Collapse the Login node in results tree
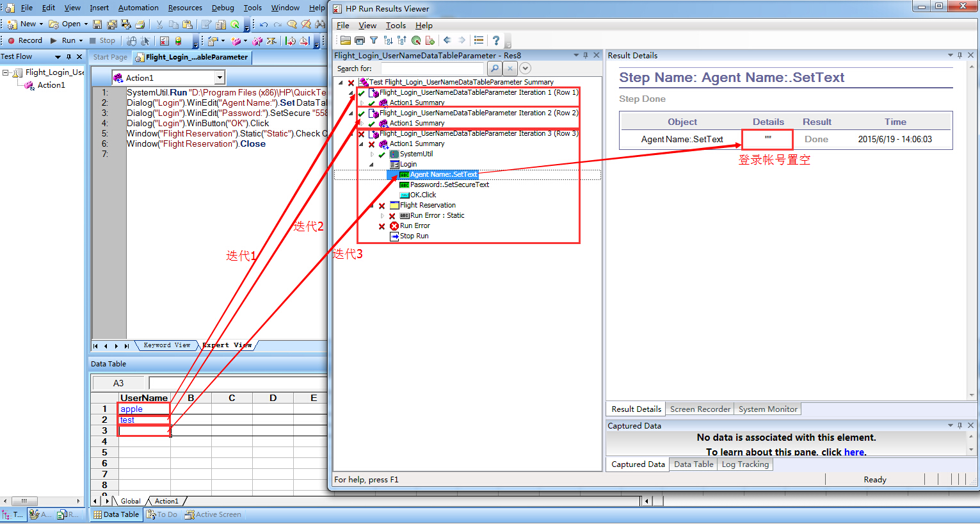The height and width of the screenshot is (524, 980). (372, 165)
